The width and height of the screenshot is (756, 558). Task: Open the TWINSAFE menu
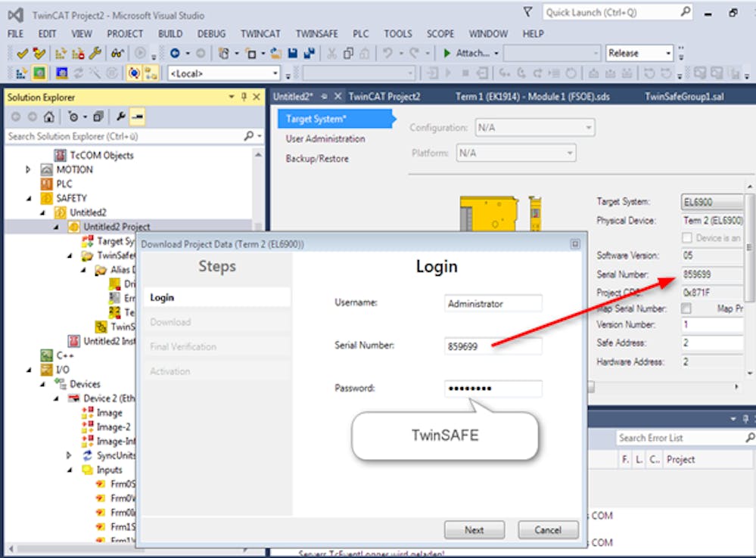[x=317, y=34]
